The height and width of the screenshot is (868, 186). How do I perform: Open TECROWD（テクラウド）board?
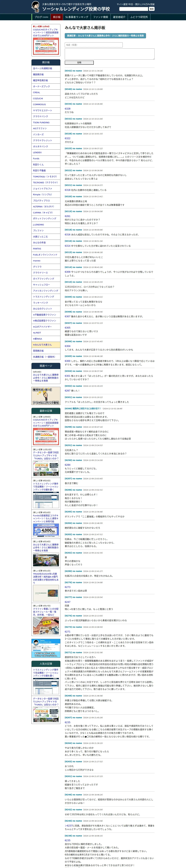[46, 183]
